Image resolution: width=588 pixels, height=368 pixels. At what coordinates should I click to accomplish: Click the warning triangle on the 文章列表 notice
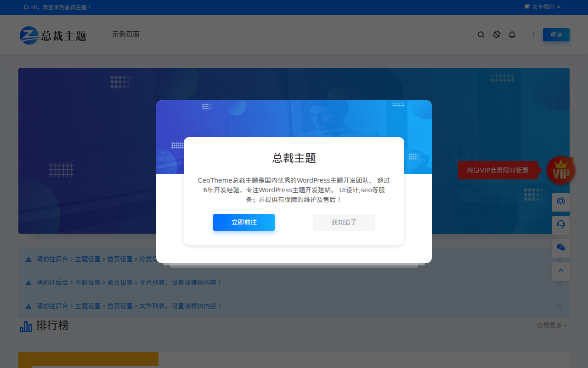point(28,306)
